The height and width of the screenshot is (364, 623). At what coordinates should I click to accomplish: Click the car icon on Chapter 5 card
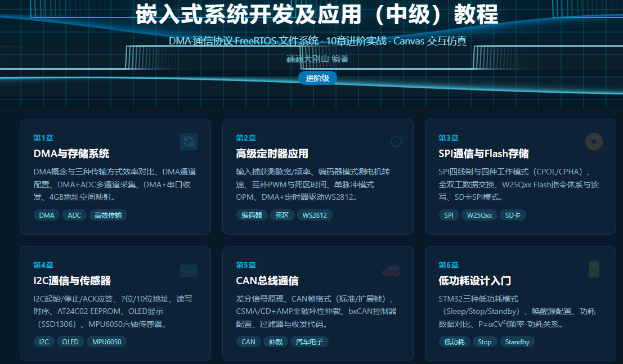coord(391,270)
